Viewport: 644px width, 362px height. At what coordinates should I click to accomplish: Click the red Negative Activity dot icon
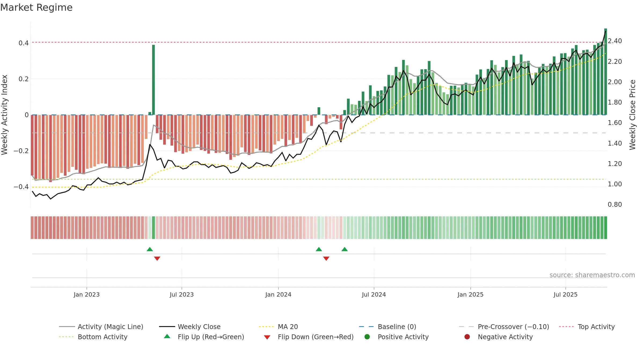click(x=467, y=337)
